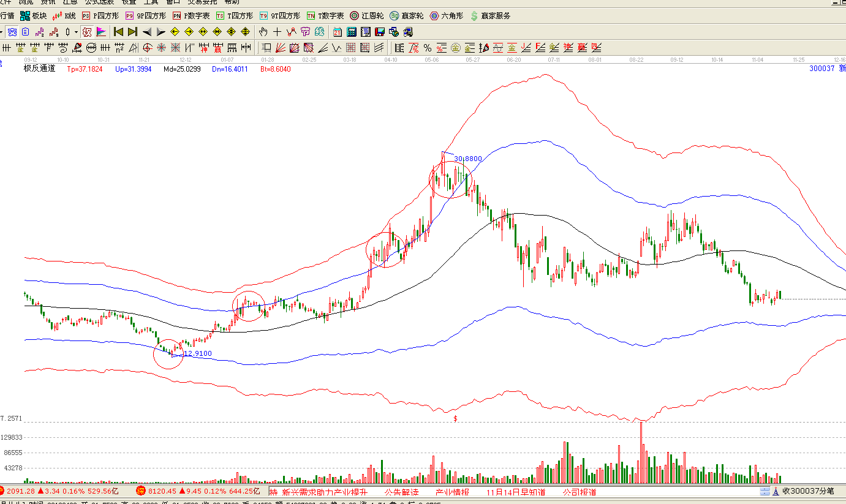Toggle the K线 candlestick chart mode
846x504 pixels.
click(64, 15)
